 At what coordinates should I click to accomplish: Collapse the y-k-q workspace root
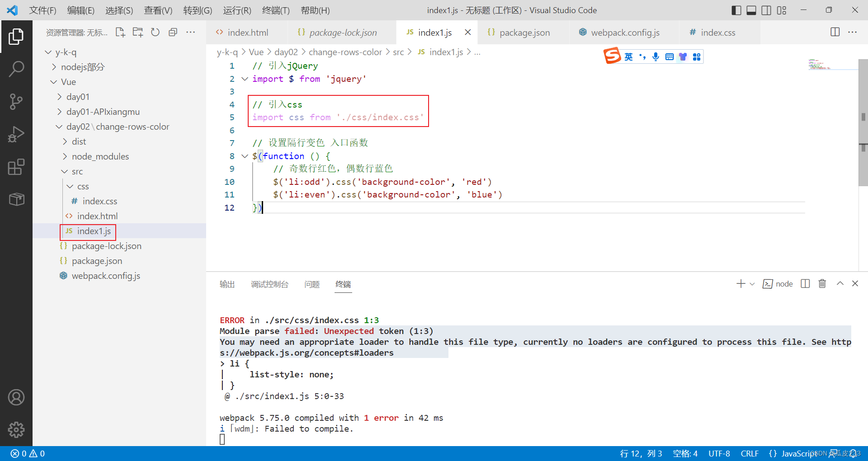[48, 52]
